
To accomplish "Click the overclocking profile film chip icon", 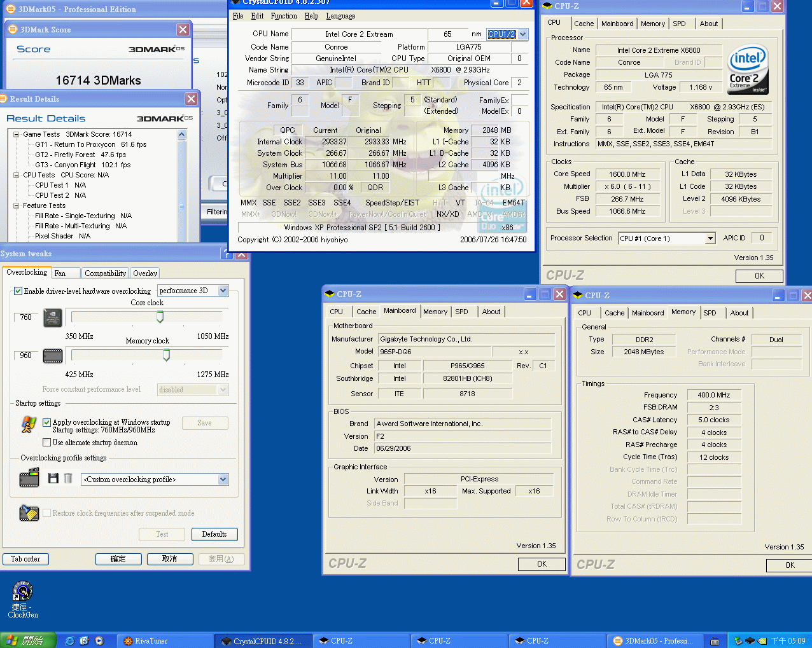I will 29,478.
